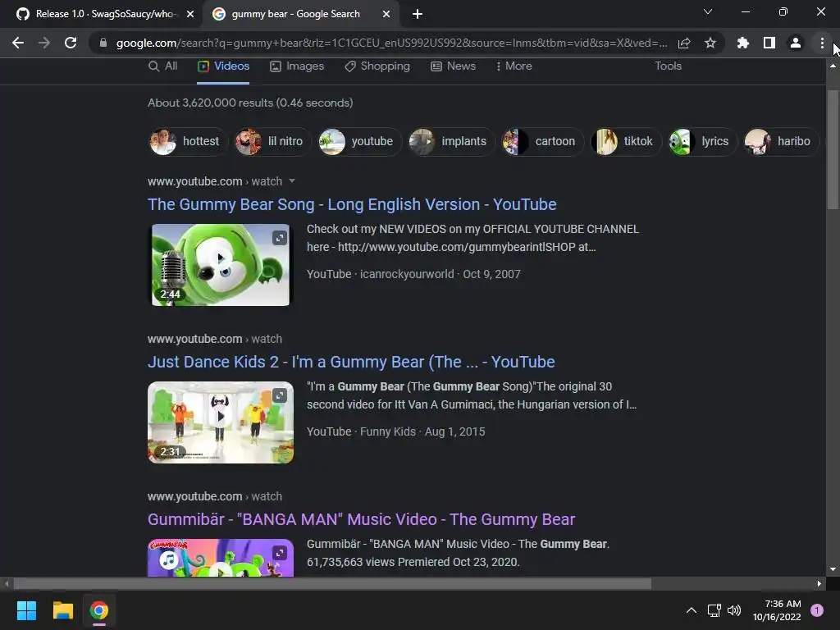The height and width of the screenshot is (630, 840).
Task: Filter by the hottest chip
Action: tap(188, 141)
